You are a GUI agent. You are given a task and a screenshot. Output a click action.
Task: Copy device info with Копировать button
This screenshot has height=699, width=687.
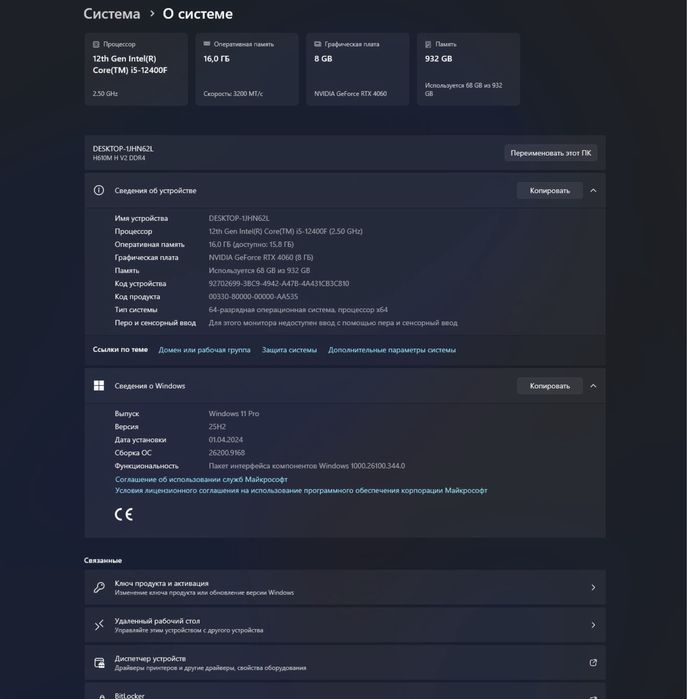click(x=549, y=190)
